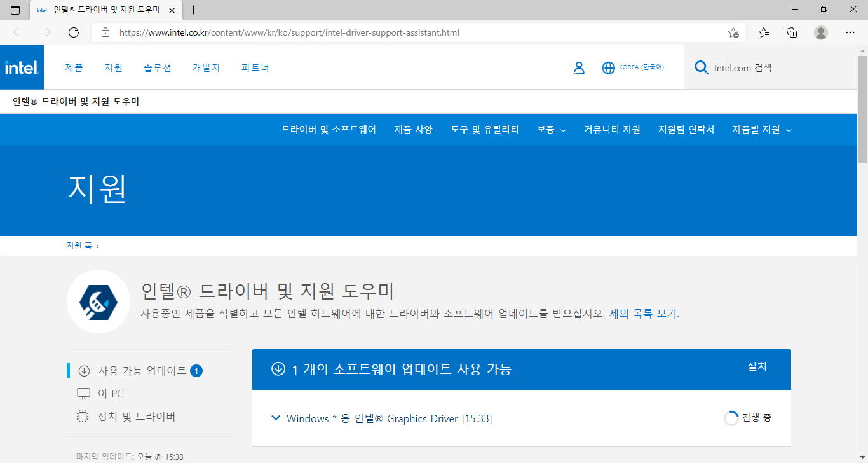The width and height of the screenshot is (868, 463).
Task: Click the monitor icon next to 이 PC
Action: tap(83, 394)
